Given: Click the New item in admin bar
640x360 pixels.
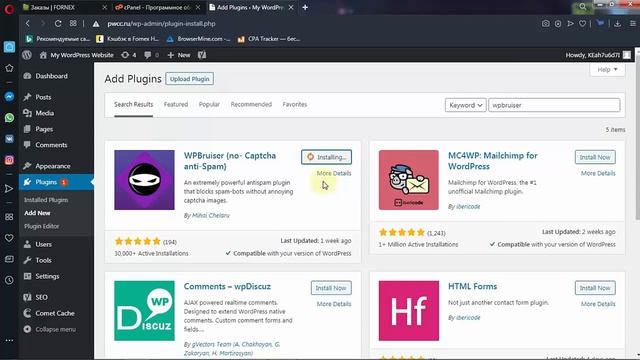Looking at the screenshot, I should [179, 55].
